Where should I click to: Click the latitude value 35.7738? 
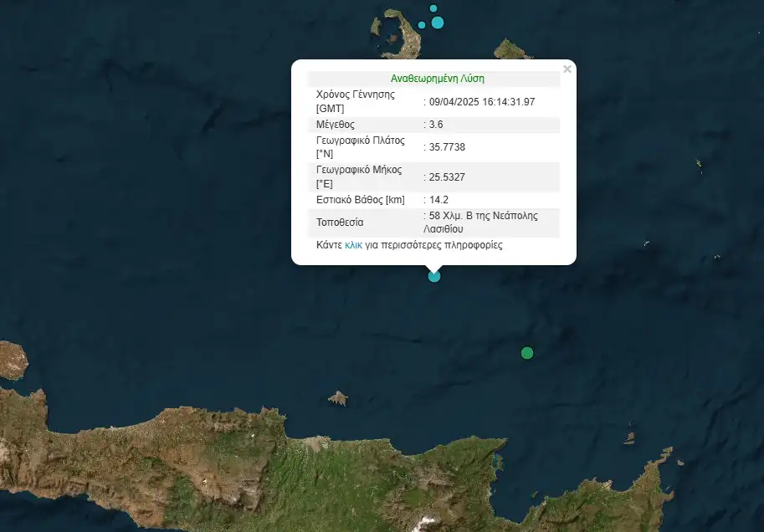tap(447, 147)
